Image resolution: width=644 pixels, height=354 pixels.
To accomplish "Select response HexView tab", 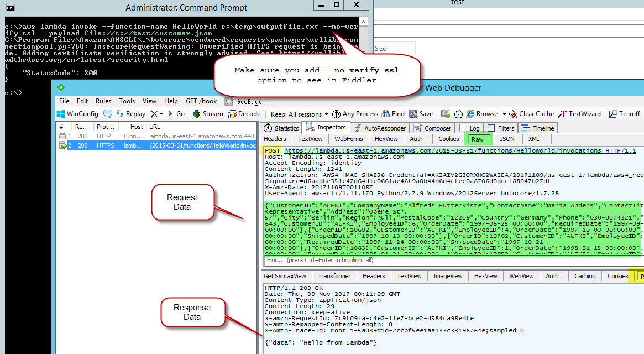I will (x=485, y=276).
